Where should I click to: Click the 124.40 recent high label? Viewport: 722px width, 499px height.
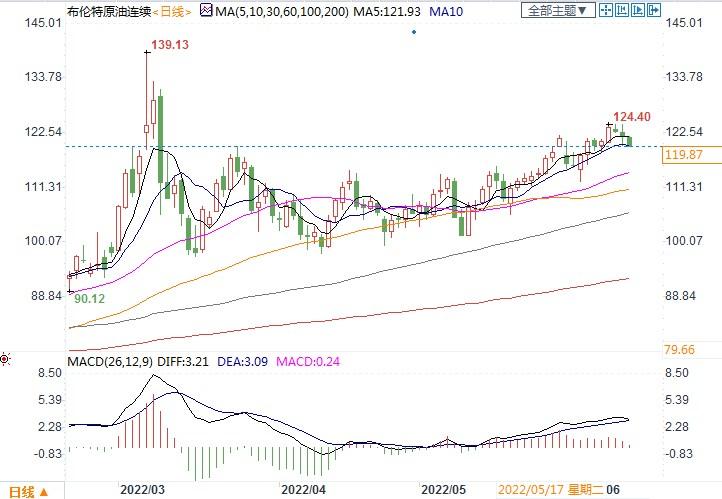pos(635,117)
